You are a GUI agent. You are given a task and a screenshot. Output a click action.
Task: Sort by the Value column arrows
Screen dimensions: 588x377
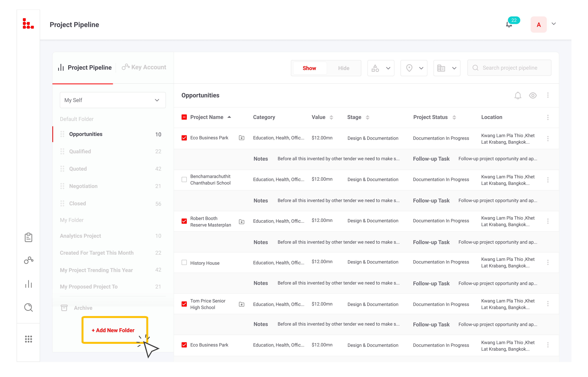(x=331, y=117)
